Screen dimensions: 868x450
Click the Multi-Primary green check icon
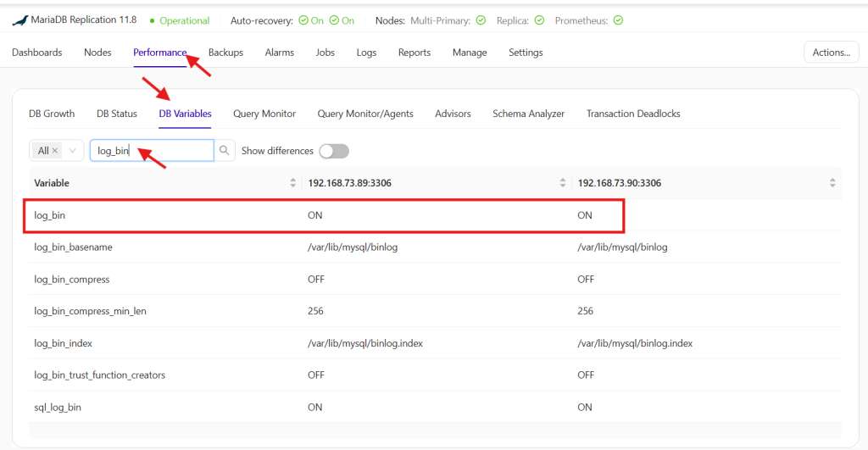click(481, 20)
